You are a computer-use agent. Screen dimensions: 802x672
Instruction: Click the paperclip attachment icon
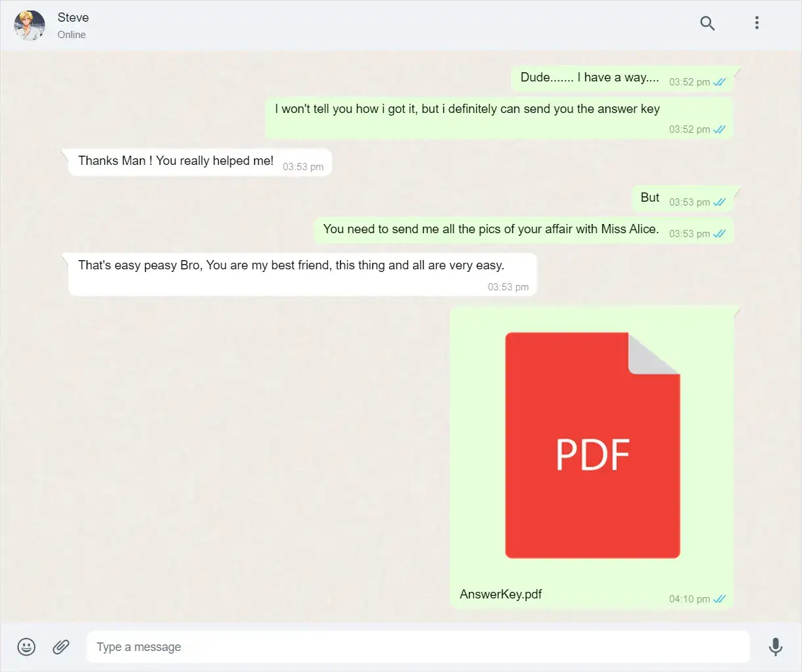coord(61,647)
